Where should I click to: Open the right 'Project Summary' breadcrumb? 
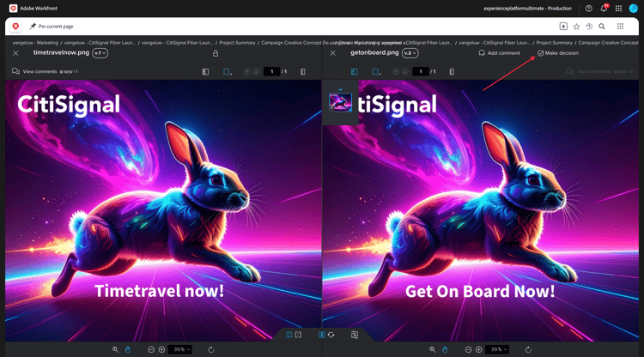pos(554,43)
